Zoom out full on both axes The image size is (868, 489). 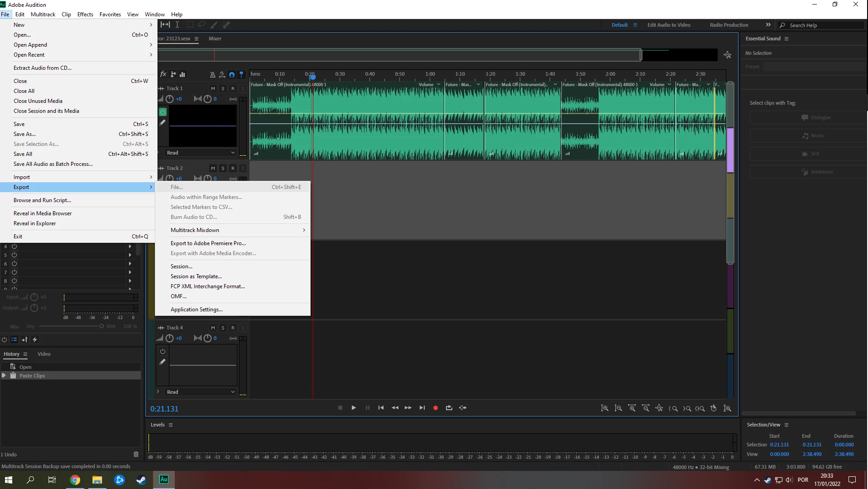point(659,408)
